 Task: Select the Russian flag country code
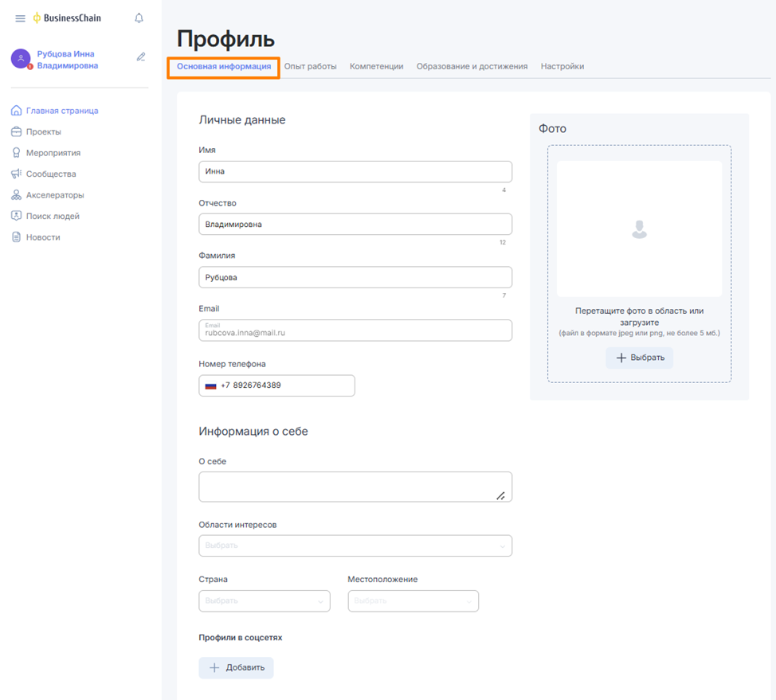(x=211, y=385)
